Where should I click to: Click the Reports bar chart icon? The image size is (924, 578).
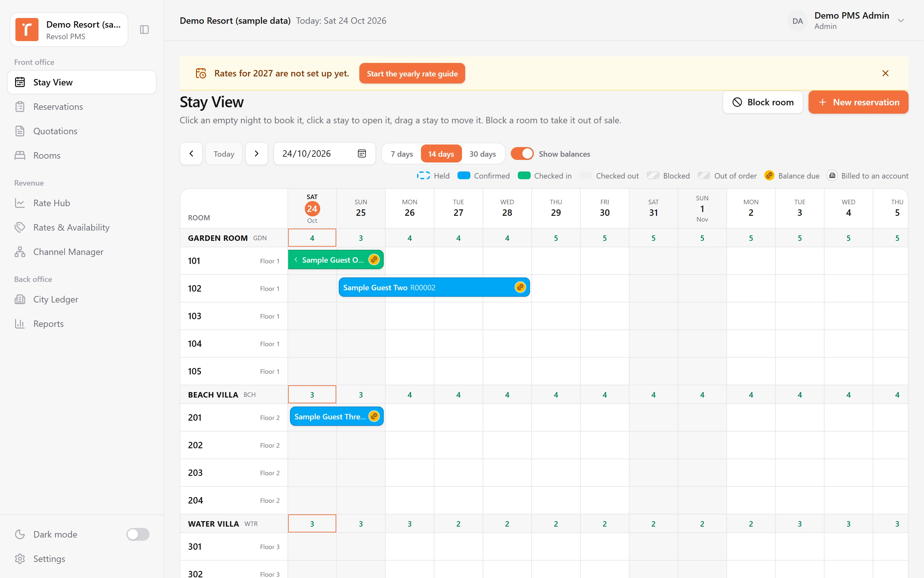20,324
